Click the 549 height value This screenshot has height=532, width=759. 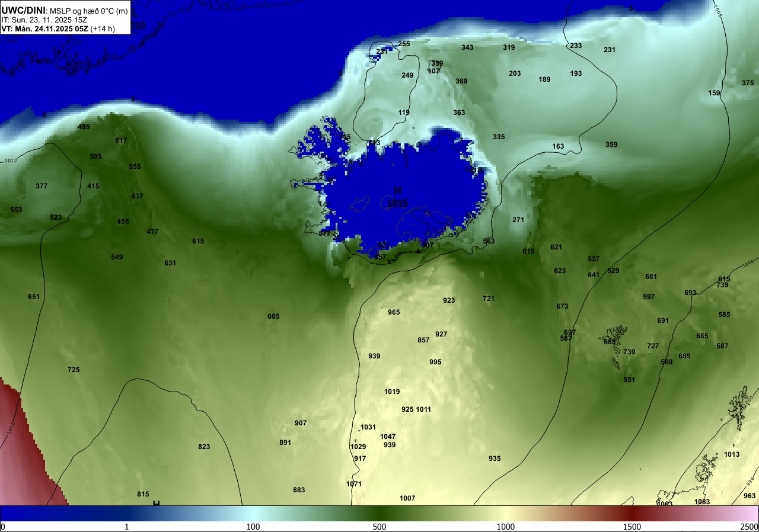[117, 257]
